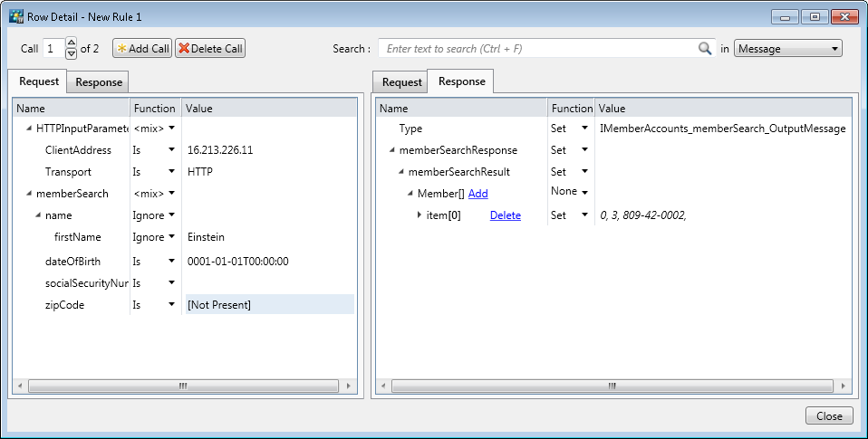This screenshot has height=439, width=868.
Task: Click in the search text field
Action: pos(539,49)
